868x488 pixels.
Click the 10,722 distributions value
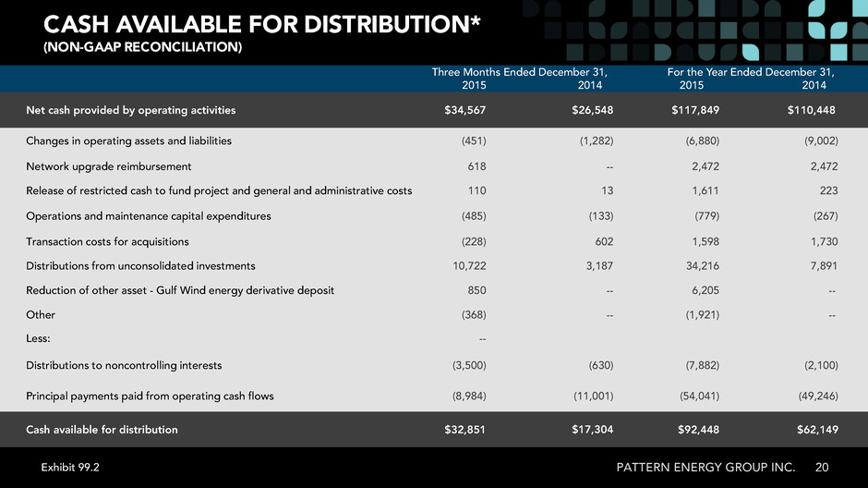(x=469, y=266)
